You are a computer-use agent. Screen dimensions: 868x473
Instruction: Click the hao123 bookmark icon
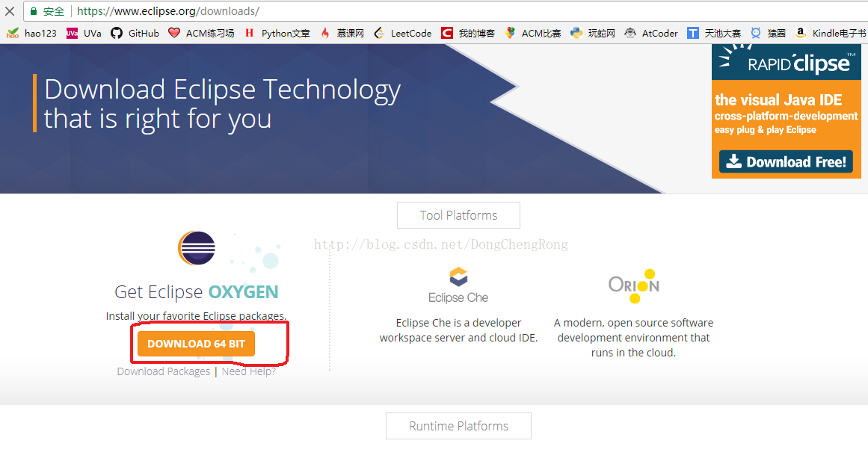(x=13, y=33)
